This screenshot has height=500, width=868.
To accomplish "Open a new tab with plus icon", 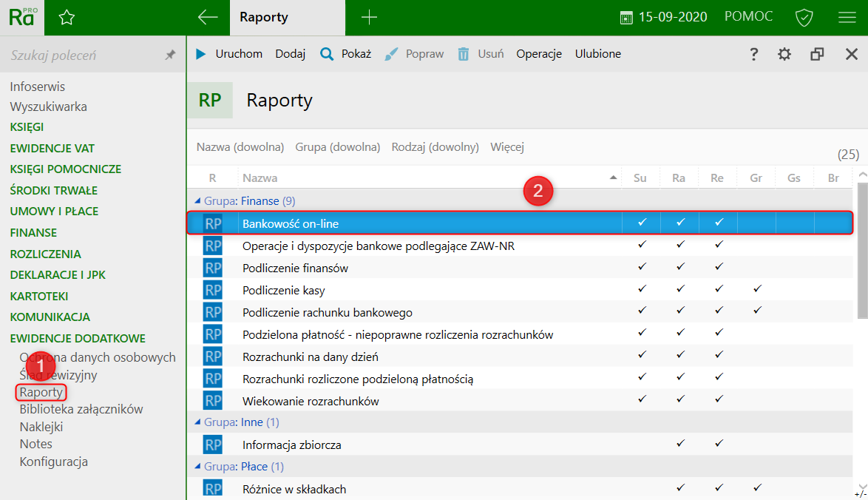I will tap(368, 18).
